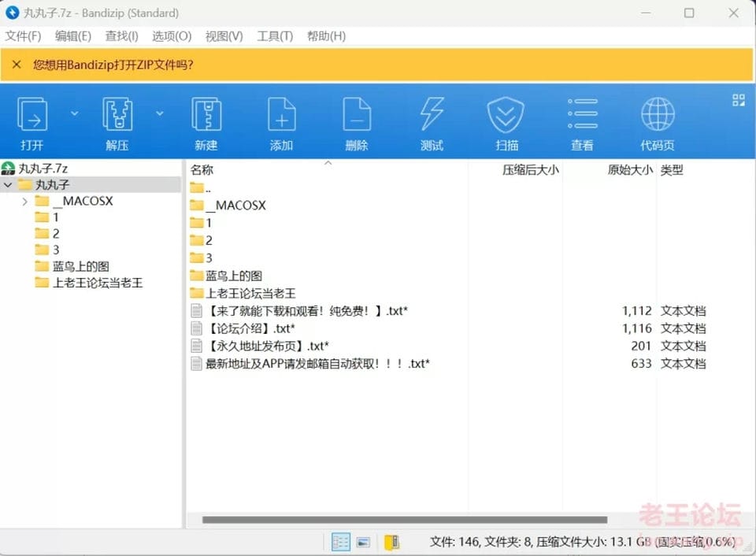Open the 查找(I) menu
This screenshot has width=756, height=556.
pyautogui.click(x=121, y=36)
